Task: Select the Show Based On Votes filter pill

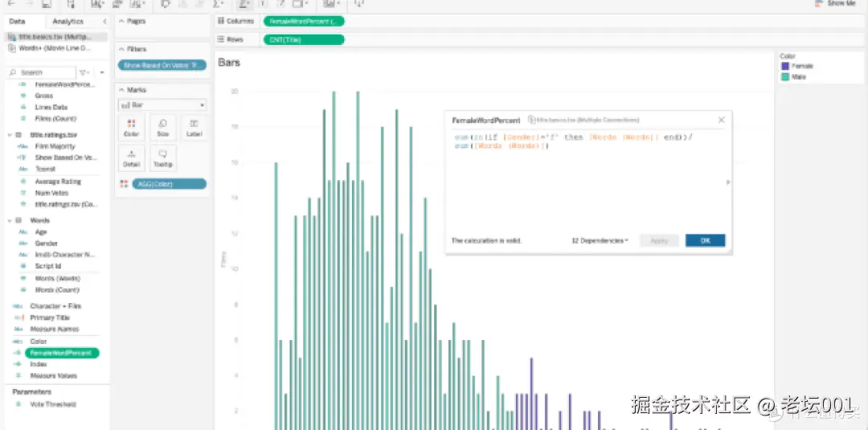Action: (162, 65)
